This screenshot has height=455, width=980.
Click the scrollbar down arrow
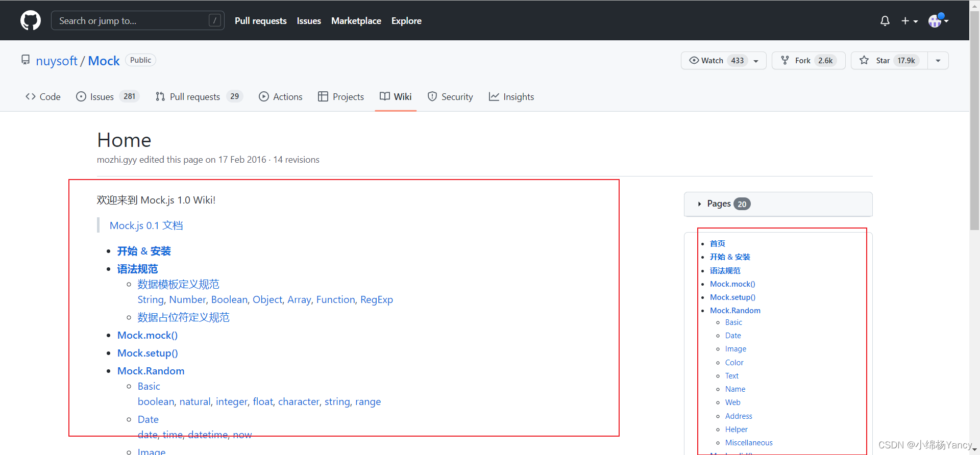[975, 449]
